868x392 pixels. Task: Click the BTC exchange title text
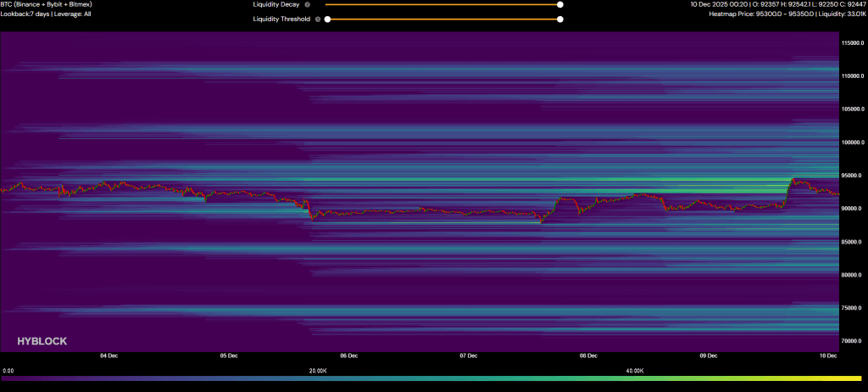pos(47,4)
